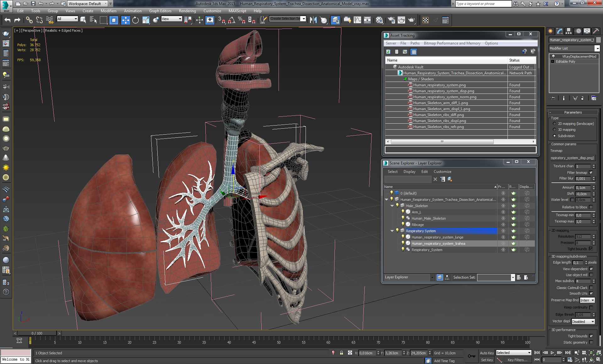
Task: Toggle Angle Snap in main toolbar
Action: [x=232, y=20]
